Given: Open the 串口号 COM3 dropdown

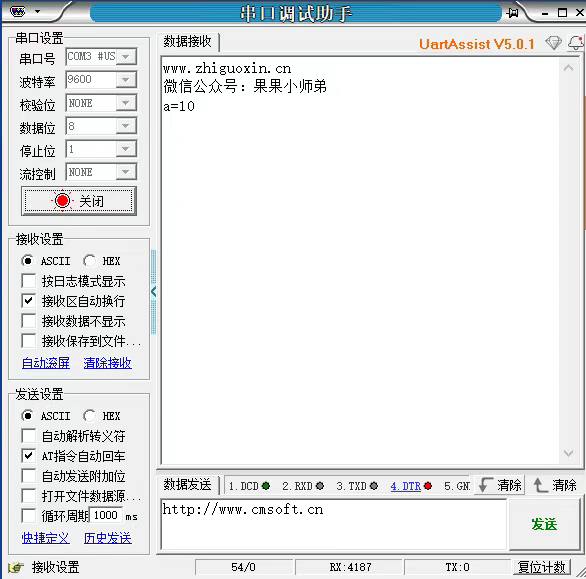Looking at the screenshot, I should (x=126, y=57).
